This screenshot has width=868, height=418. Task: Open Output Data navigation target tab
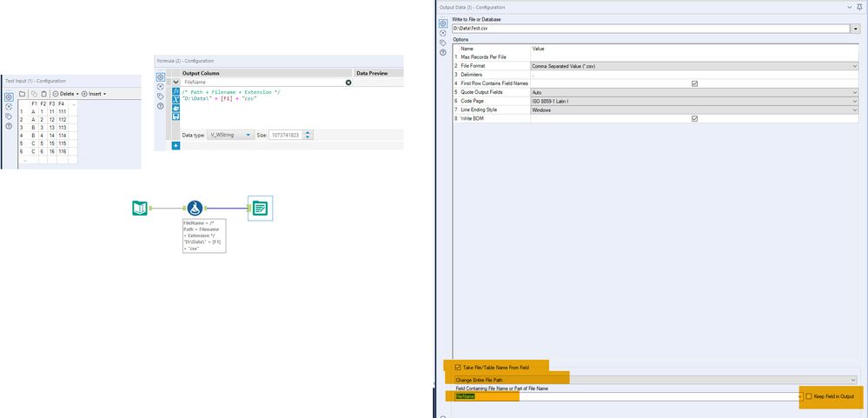pos(443,33)
